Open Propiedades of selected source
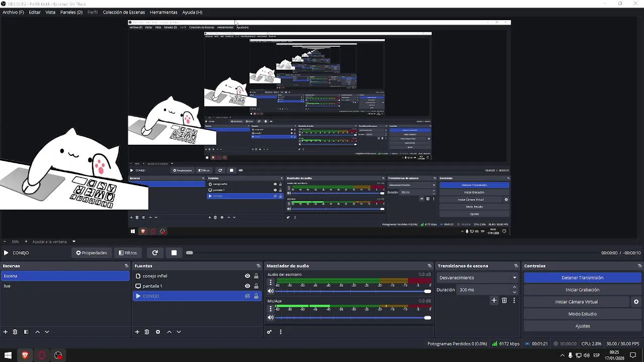Screen dimensions: 644x362 coord(92,253)
